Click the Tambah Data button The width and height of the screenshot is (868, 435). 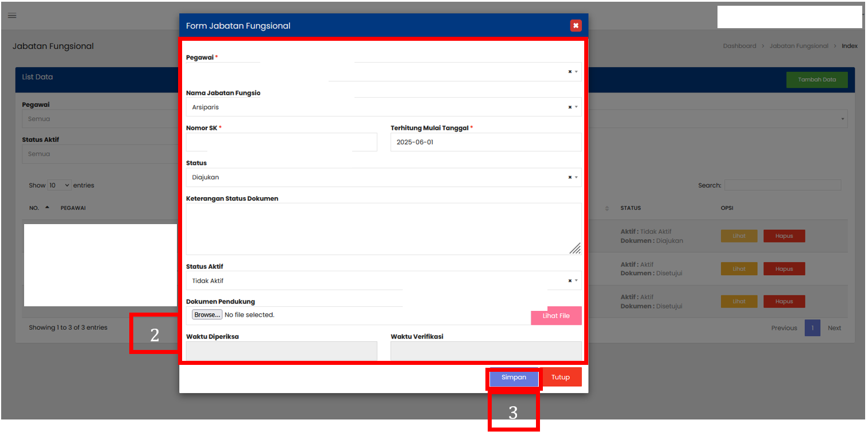[816, 79]
